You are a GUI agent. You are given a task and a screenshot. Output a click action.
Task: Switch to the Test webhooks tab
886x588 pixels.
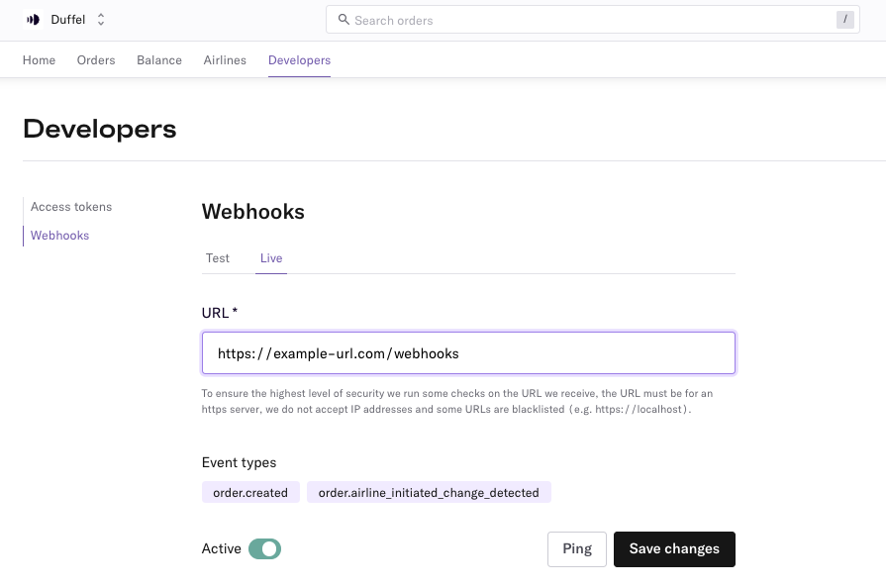[x=218, y=258]
